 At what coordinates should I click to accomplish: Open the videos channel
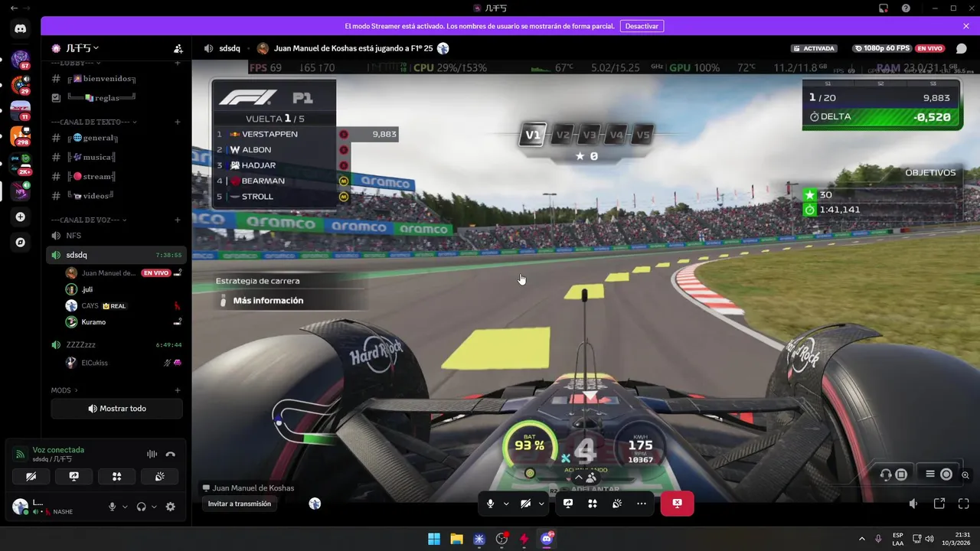tap(116, 196)
